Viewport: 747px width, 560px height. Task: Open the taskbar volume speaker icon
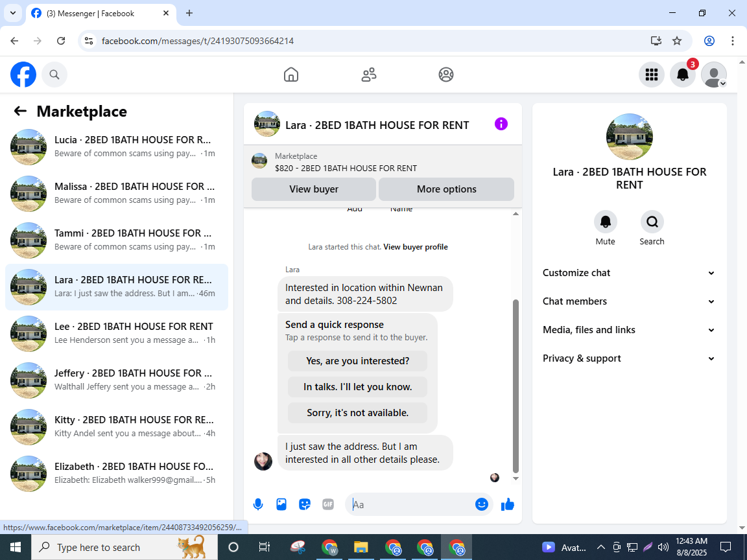(663, 547)
